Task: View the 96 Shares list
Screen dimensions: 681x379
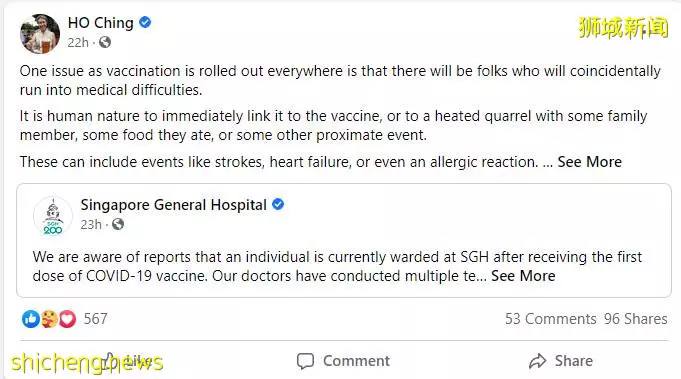Action: [635, 319]
